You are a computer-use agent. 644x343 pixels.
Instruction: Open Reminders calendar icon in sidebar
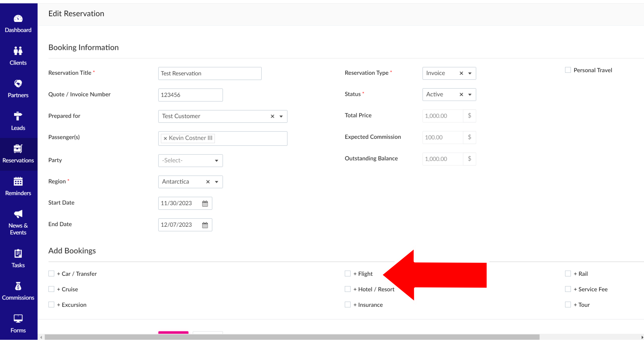coord(18,182)
